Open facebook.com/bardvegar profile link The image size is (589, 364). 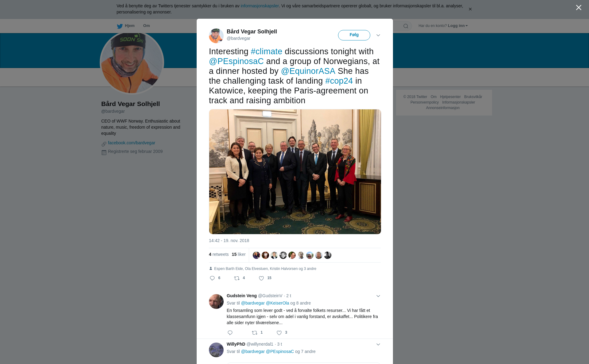132,143
